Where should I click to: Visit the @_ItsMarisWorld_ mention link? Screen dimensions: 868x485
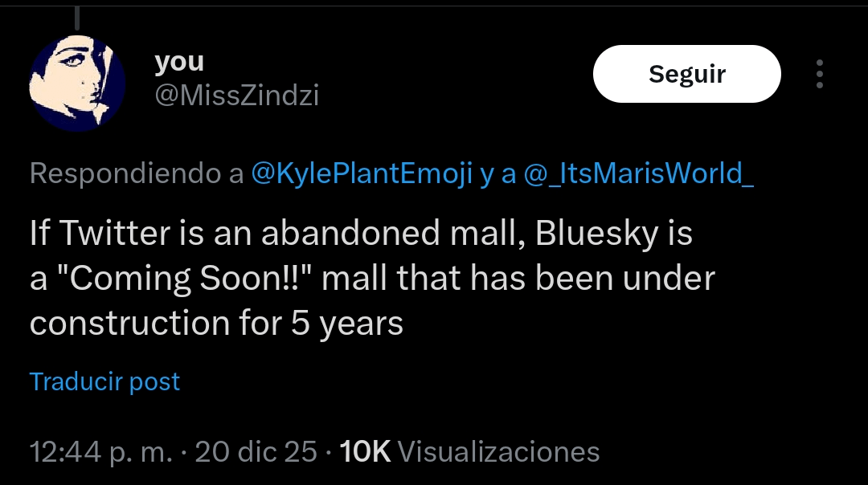pyautogui.click(x=639, y=174)
